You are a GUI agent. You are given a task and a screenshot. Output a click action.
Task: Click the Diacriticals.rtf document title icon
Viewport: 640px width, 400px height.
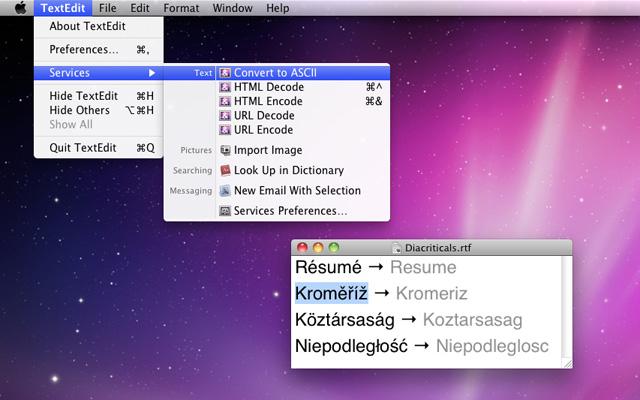pyautogui.click(x=397, y=248)
